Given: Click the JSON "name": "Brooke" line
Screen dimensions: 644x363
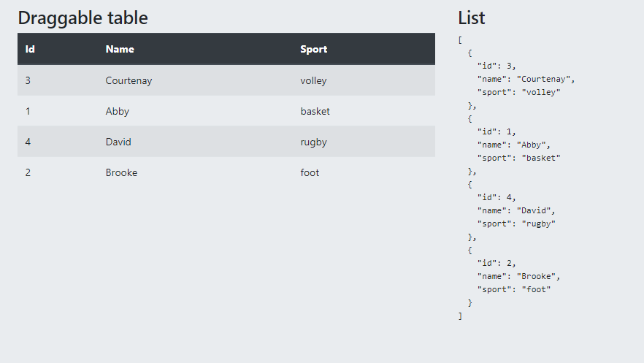Looking at the screenshot, I should [x=518, y=276].
